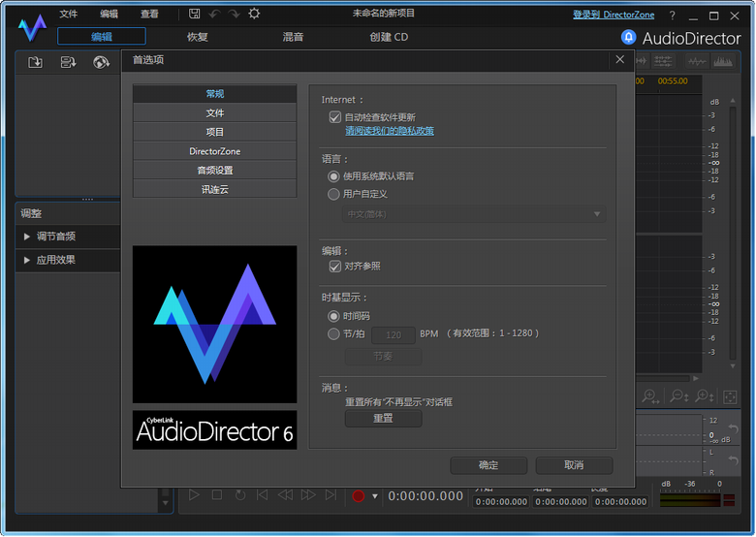Switch to the 音频设置 preferences category
756x537 pixels.
tap(214, 171)
